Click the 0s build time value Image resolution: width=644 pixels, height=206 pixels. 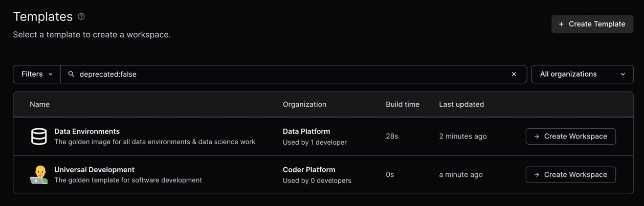coord(390,175)
